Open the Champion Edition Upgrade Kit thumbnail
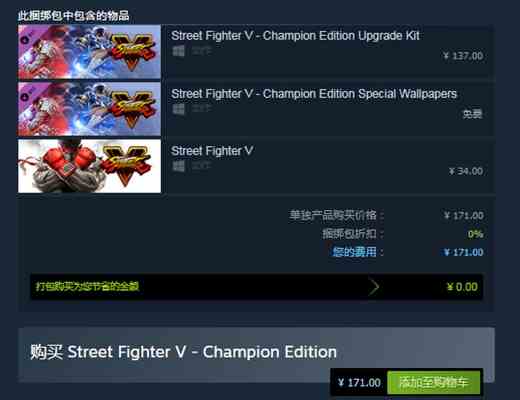The width and height of the screenshot is (520, 400). (89, 52)
